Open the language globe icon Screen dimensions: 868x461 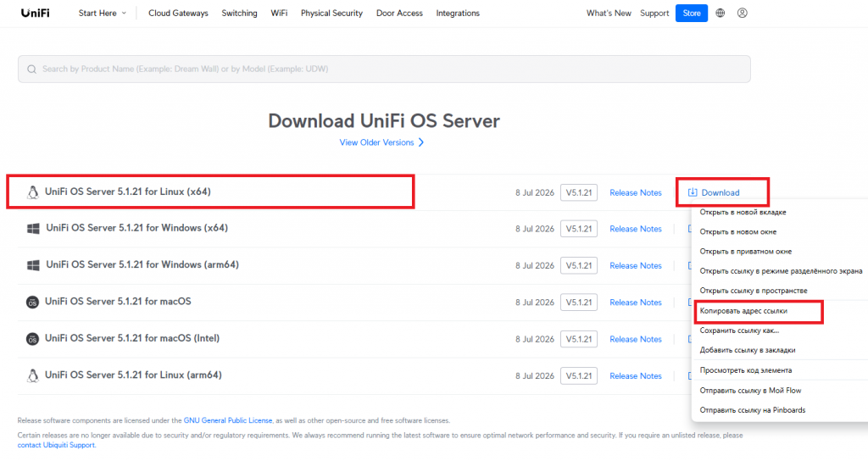pos(721,13)
